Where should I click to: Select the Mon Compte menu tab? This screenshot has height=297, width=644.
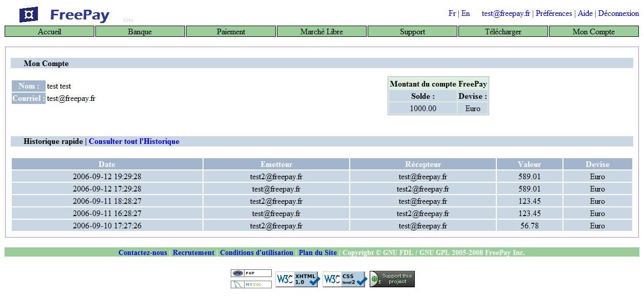pyautogui.click(x=594, y=32)
